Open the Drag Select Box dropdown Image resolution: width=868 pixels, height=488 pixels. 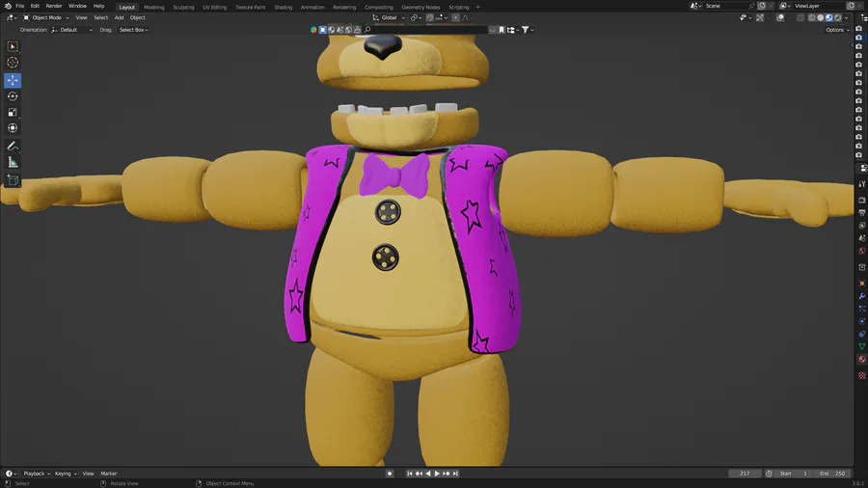(x=133, y=30)
